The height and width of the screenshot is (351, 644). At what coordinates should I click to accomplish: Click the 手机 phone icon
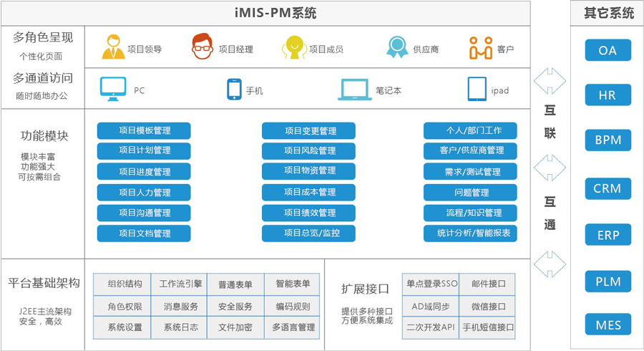pyautogui.click(x=234, y=89)
